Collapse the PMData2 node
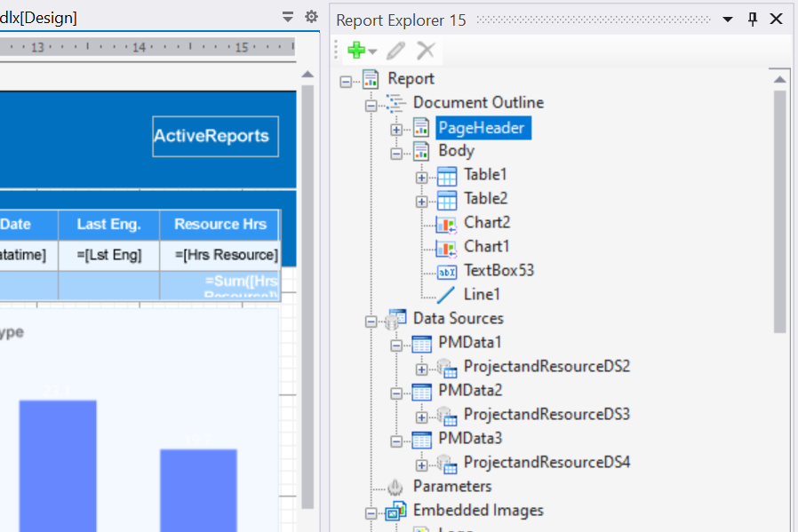This screenshot has width=798, height=532. pyautogui.click(x=396, y=393)
